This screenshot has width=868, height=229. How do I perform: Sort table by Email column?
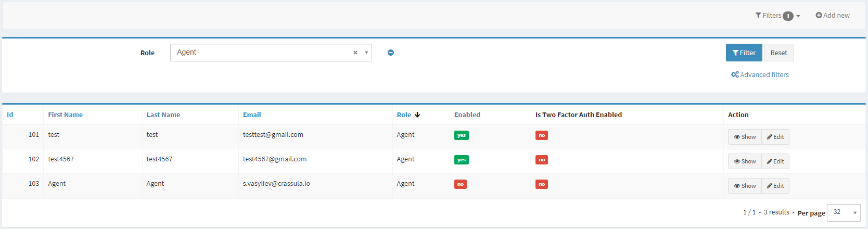pos(252,115)
